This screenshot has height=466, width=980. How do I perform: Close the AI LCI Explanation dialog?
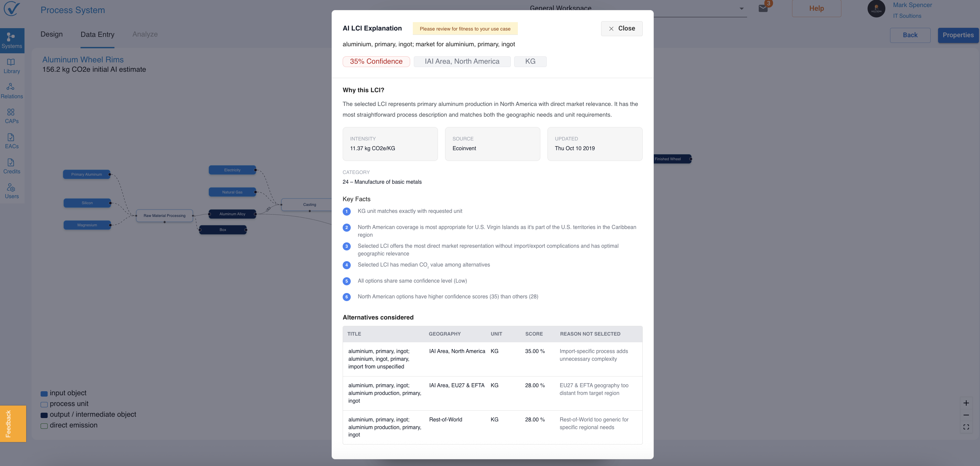pos(621,28)
